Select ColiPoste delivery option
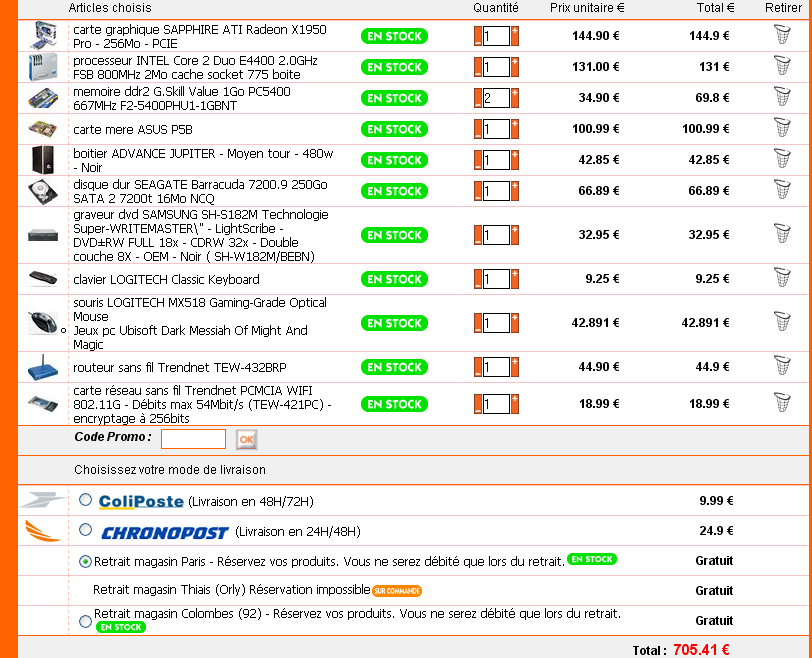 click(x=85, y=500)
